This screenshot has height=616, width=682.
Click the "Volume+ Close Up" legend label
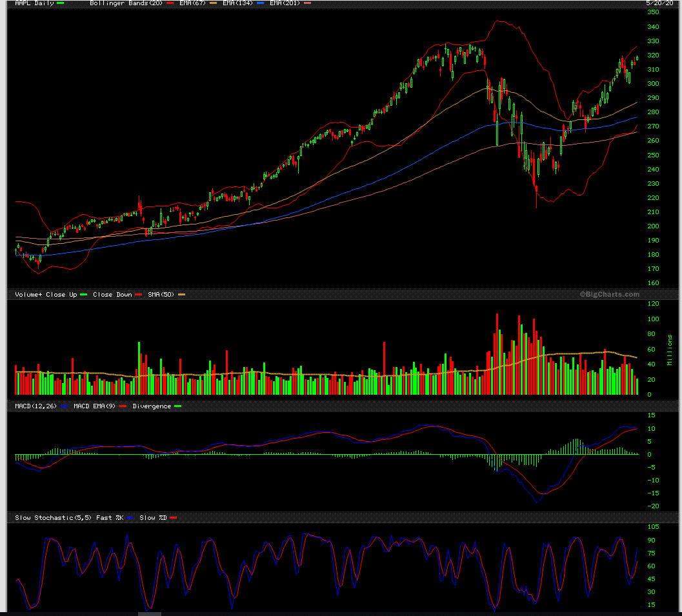click(46, 295)
